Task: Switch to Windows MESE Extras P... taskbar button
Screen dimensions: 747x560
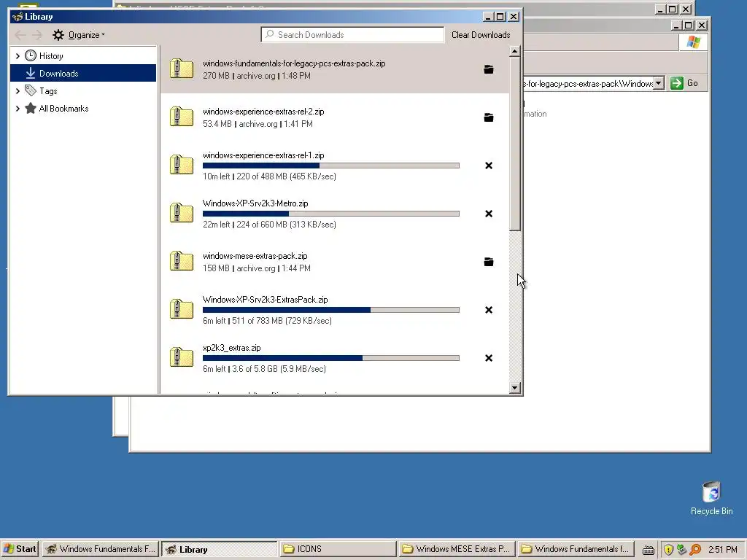Action: (457, 549)
